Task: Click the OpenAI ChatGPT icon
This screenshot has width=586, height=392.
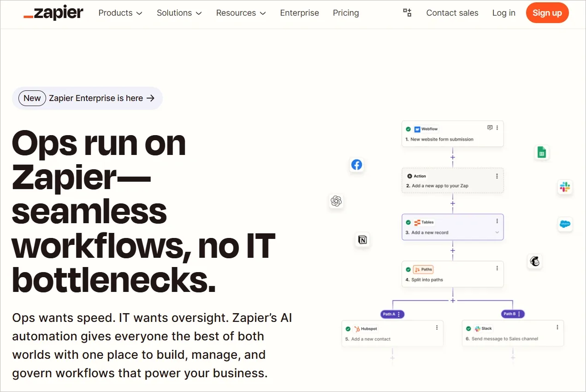Action: pos(336,201)
